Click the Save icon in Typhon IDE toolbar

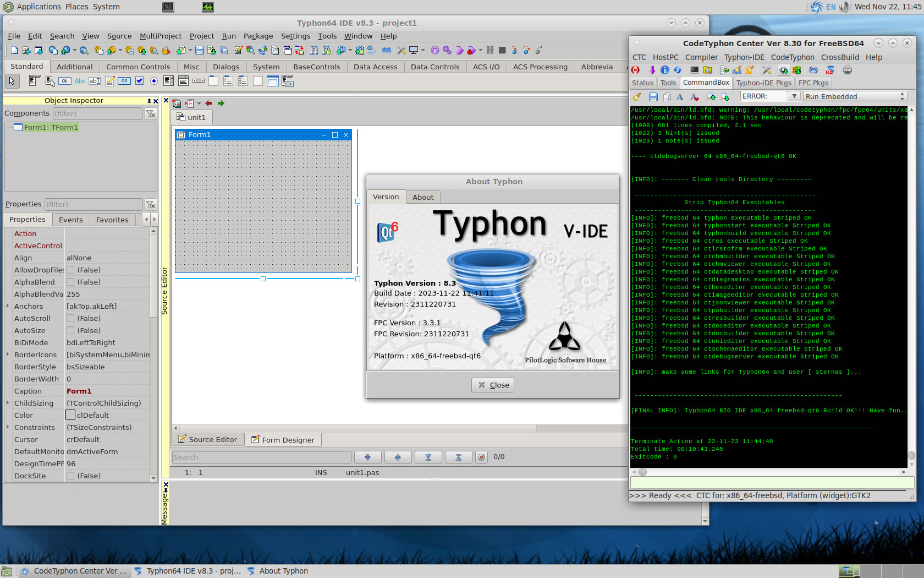point(200,50)
